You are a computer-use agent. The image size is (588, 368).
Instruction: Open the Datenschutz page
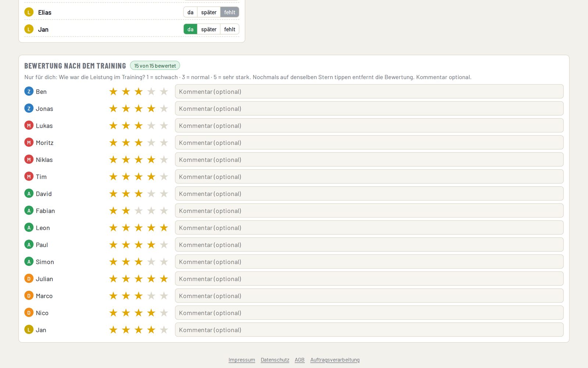[275, 360]
